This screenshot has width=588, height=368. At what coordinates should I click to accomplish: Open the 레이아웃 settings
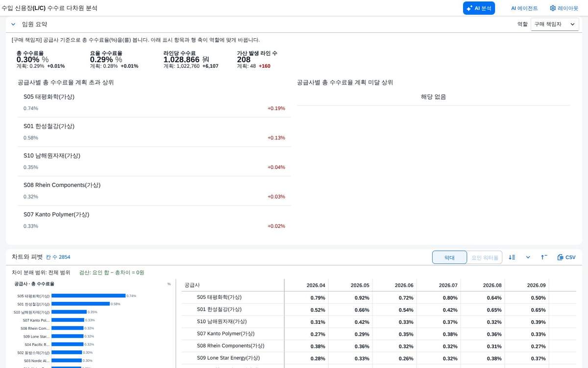tap(563, 8)
